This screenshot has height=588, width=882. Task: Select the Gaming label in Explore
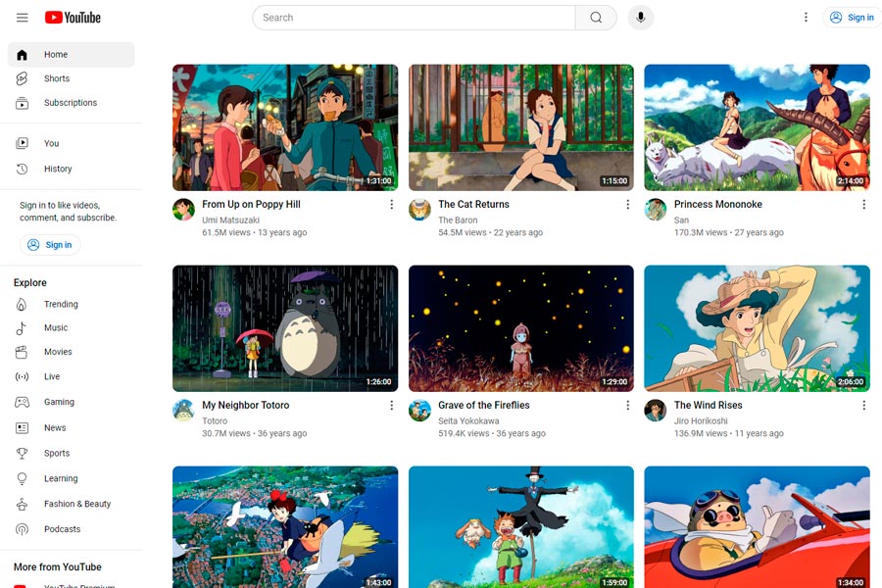coord(59,403)
